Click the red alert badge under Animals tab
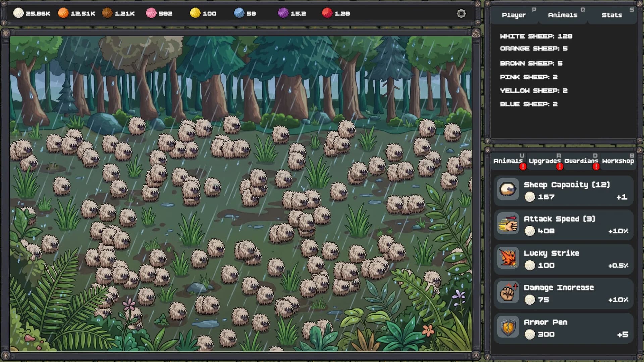 click(x=523, y=167)
